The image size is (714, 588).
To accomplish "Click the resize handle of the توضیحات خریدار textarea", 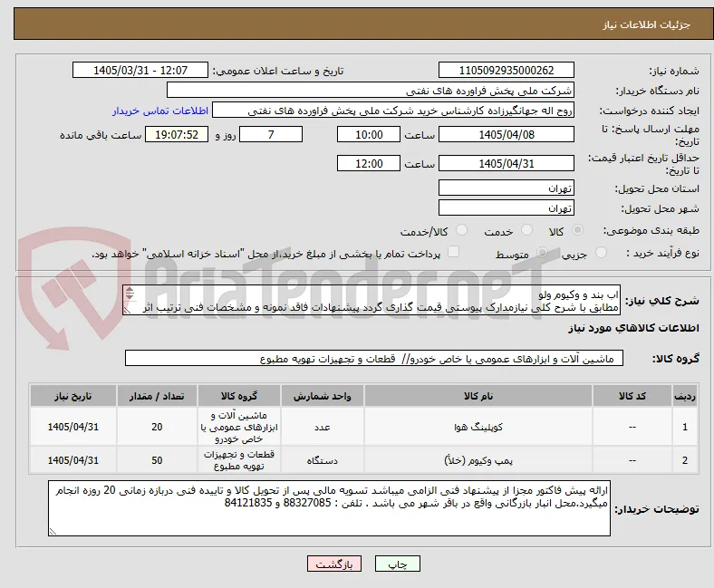I will pos(53,531).
